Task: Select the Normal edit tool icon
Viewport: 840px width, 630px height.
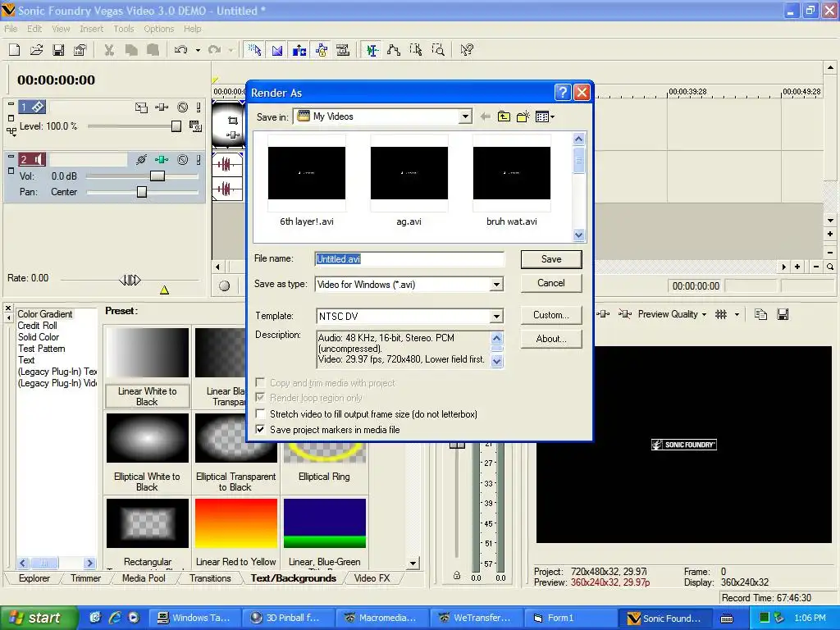Action: (x=372, y=50)
